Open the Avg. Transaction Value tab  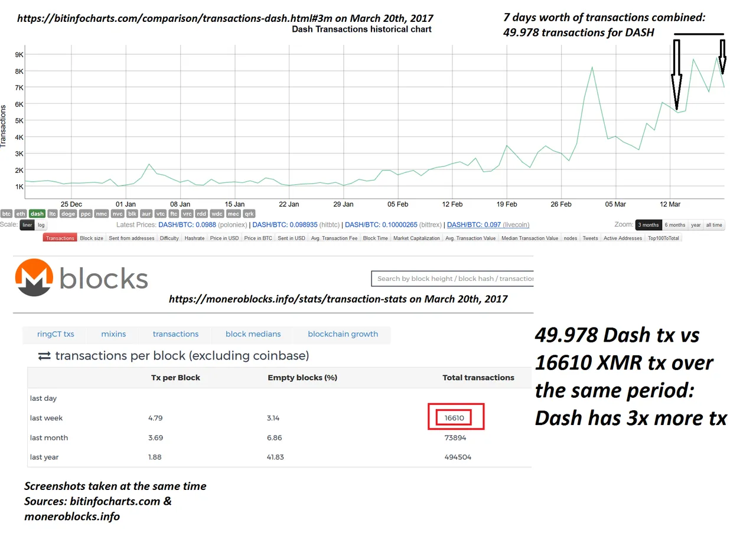471,238
